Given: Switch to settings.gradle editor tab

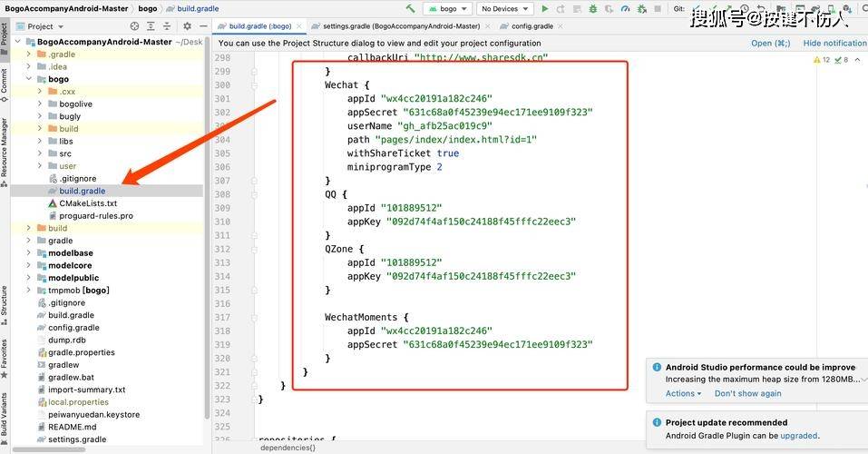Looking at the screenshot, I should point(401,26).
